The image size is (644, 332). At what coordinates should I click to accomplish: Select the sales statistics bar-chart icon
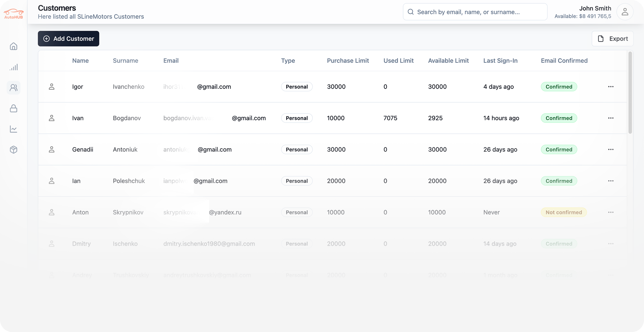click(x=14, y=67)
